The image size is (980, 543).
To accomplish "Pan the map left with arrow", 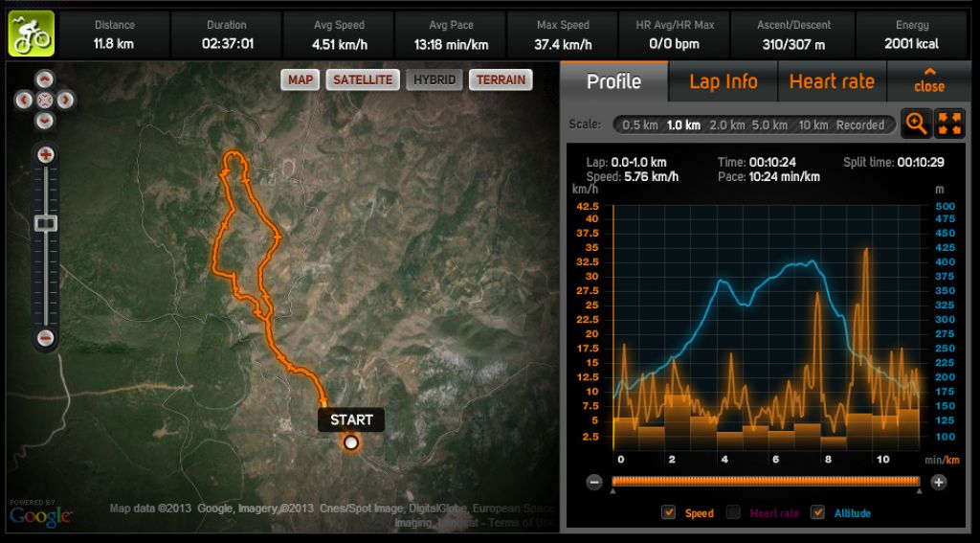I will point(24,100).
